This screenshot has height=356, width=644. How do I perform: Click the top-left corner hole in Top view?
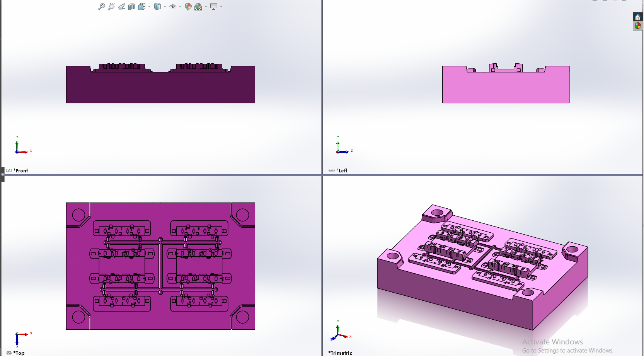click(x=78, y=215)
